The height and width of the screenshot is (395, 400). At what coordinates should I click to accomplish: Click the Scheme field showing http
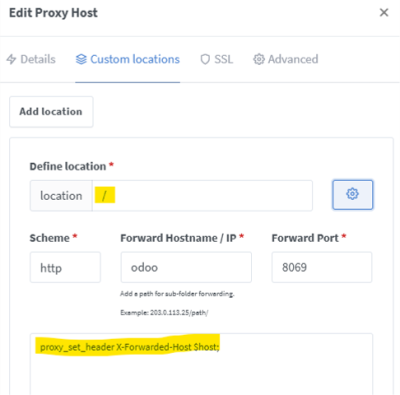click(65, 267)
